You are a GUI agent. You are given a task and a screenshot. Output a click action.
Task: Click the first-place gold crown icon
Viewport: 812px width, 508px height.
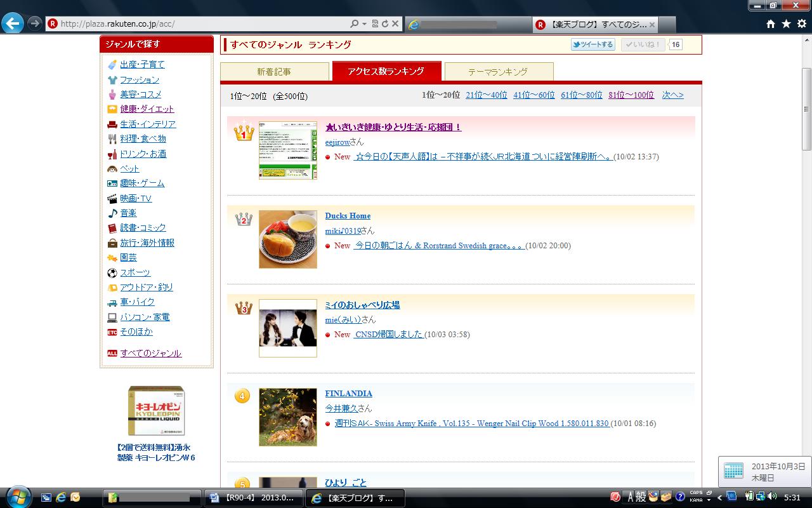(244, 132)
